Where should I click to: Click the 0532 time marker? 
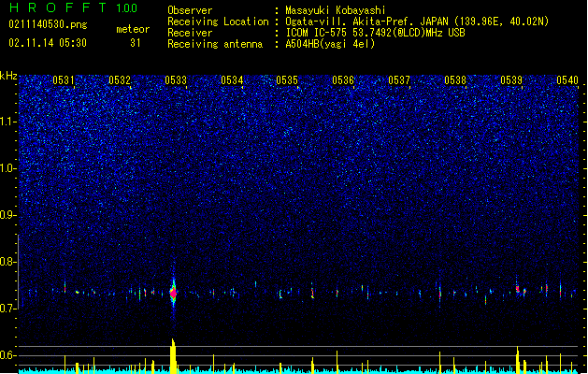120,80
